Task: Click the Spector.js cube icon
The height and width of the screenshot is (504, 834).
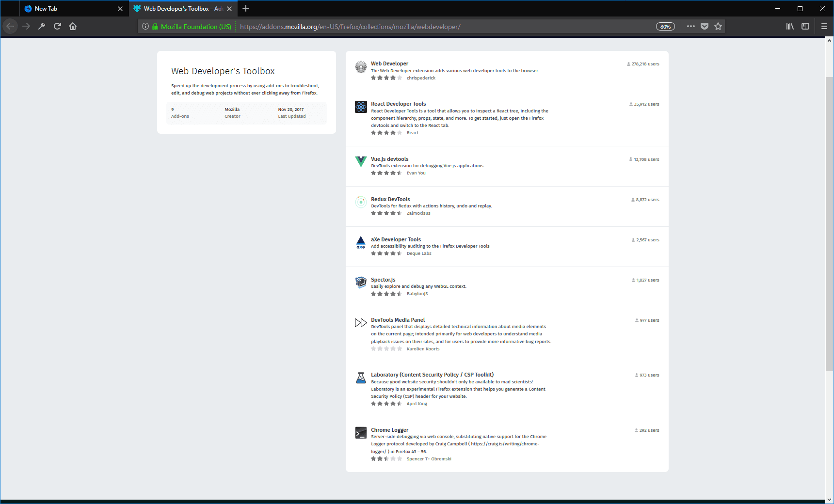Action: 361,283
